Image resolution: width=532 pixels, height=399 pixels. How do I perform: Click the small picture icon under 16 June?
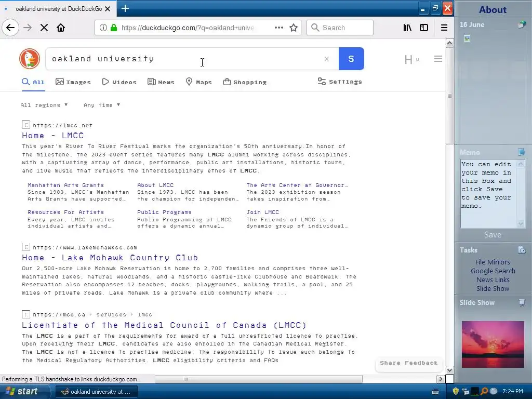(x=467, y=38)
